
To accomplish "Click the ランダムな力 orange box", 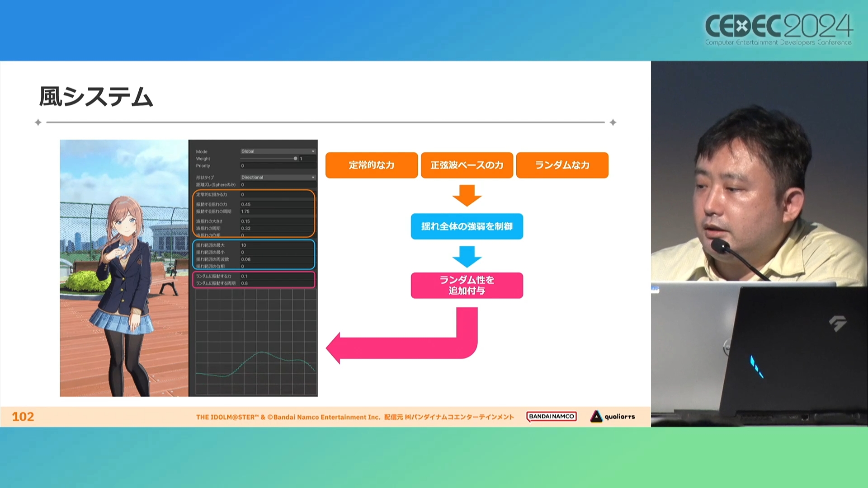I will (x=562, y=165).
